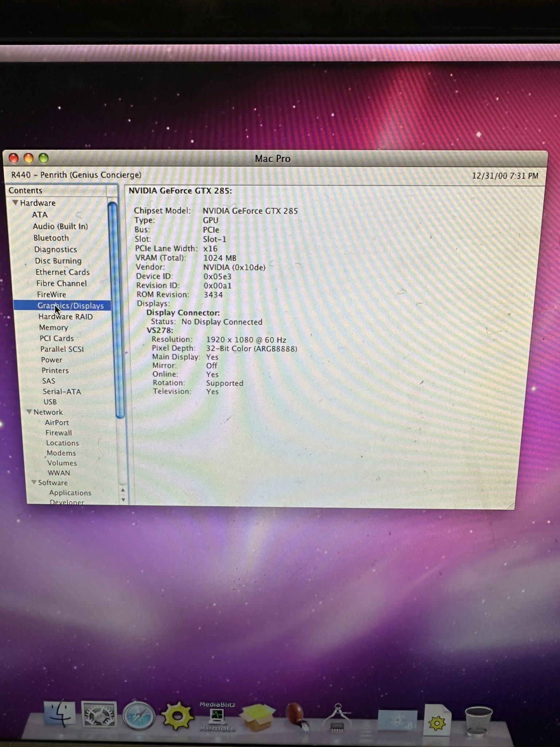
Task: Open Finder from the dock
Action: (x=59, y=715)
